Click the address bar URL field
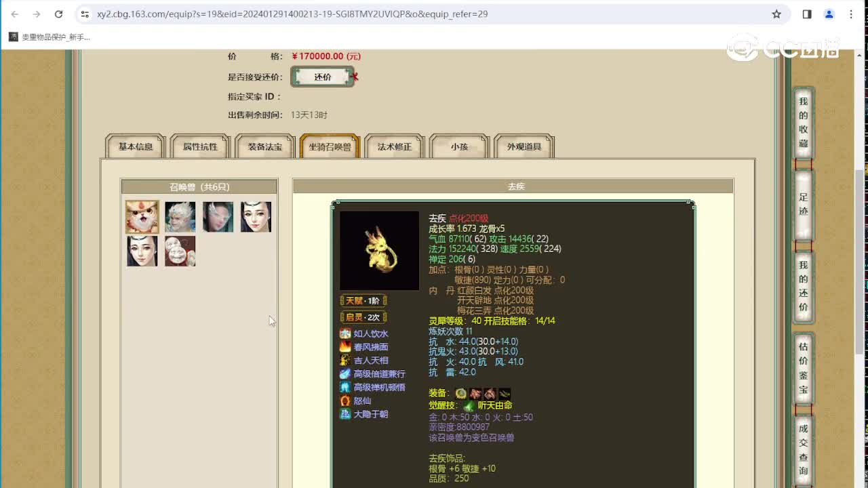 (431, 14)
